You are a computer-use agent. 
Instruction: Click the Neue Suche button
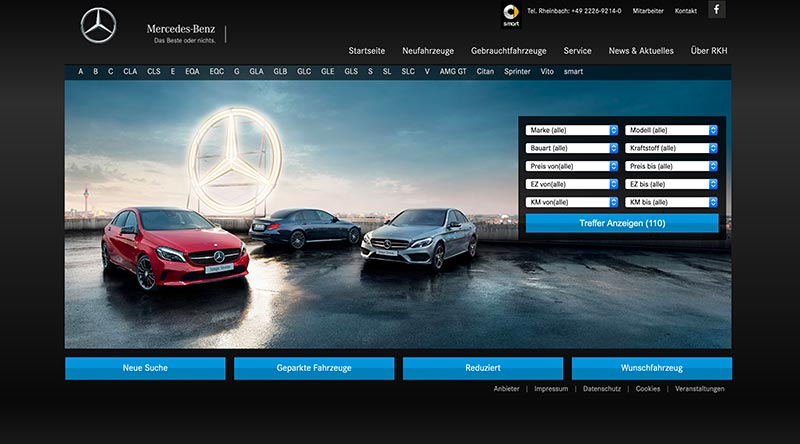pos(145,368)
